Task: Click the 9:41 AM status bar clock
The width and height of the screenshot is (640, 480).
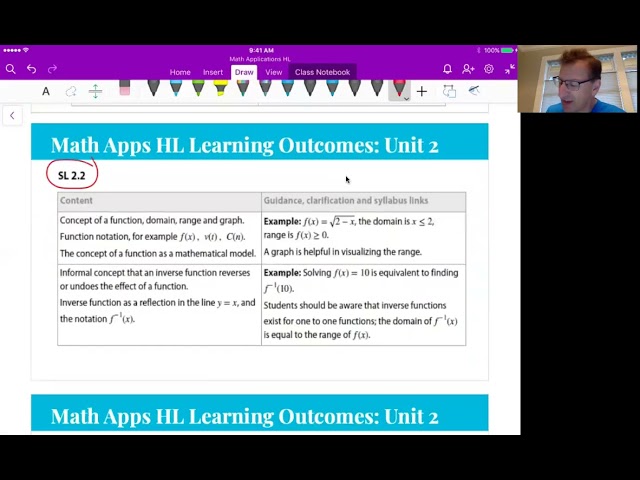Action: (x=261, y=50)
